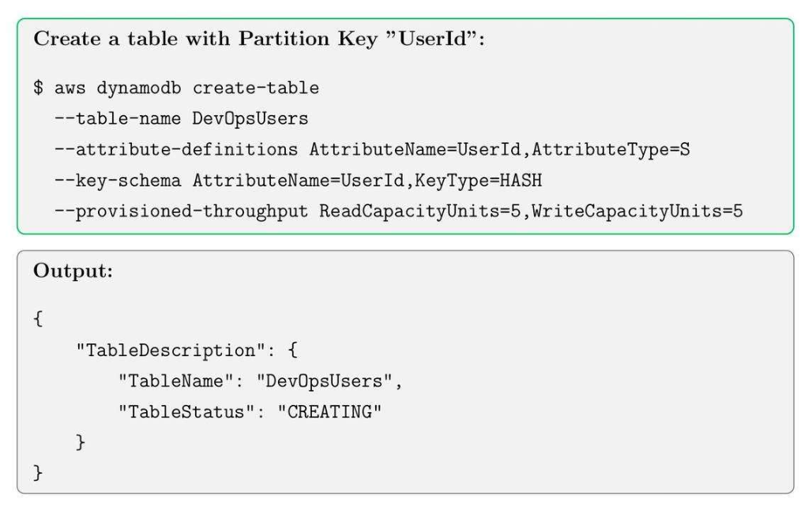
Task: Click the "--key-schema" option
Action: [x=118, y=181]
